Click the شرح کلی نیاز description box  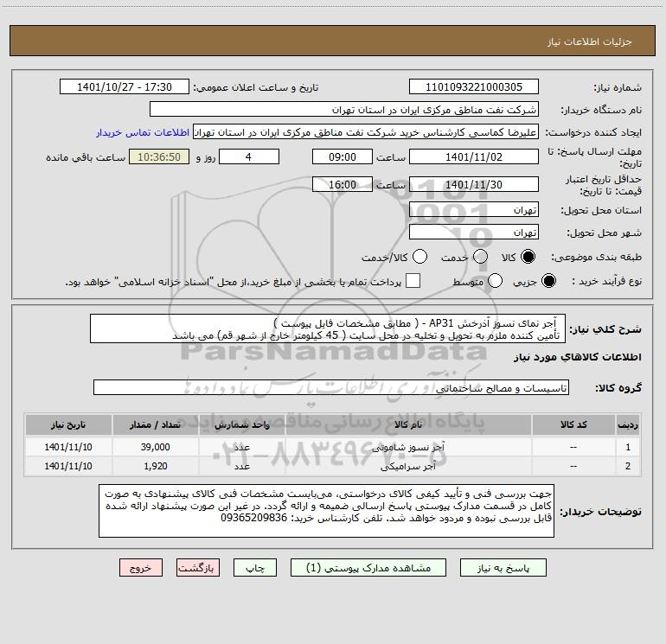[328, 329]
